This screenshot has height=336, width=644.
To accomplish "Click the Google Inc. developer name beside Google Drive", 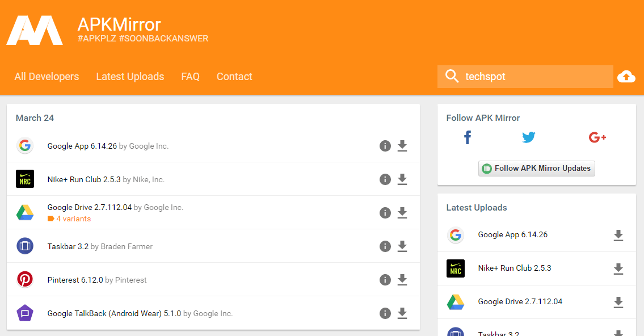I will pyautogui.click(x=163, y=207).
